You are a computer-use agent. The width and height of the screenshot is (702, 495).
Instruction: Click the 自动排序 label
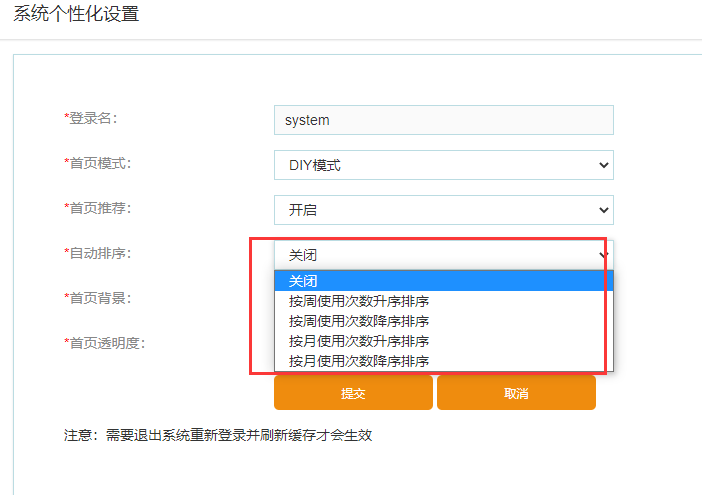98,253
